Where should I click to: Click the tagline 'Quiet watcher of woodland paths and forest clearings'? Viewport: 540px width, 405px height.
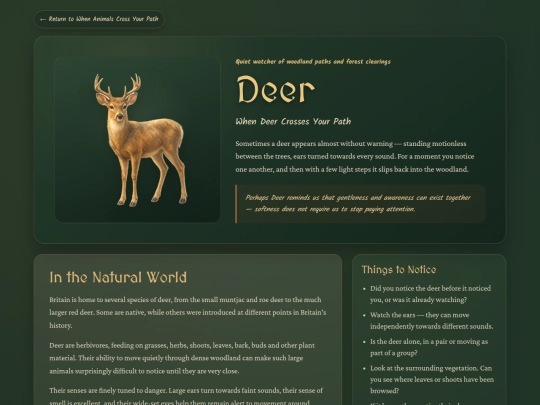(x=313, y=62)
